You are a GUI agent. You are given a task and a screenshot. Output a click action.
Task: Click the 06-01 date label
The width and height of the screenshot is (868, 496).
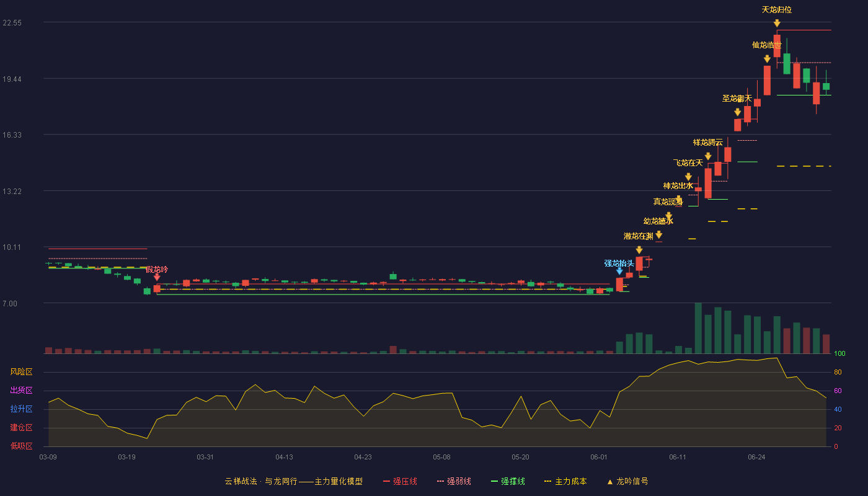599,457
